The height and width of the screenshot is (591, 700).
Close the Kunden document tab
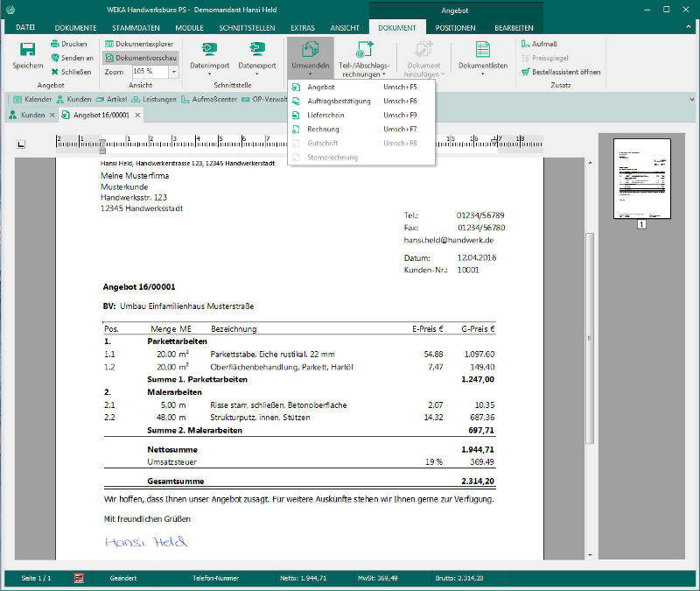click(52, 116)
